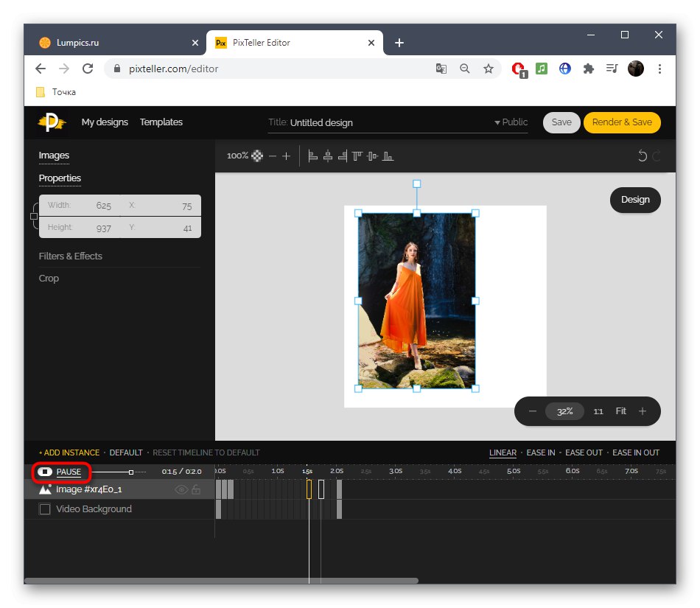Open the Templates menu
The image size is (700, 608).
(161, 122)
